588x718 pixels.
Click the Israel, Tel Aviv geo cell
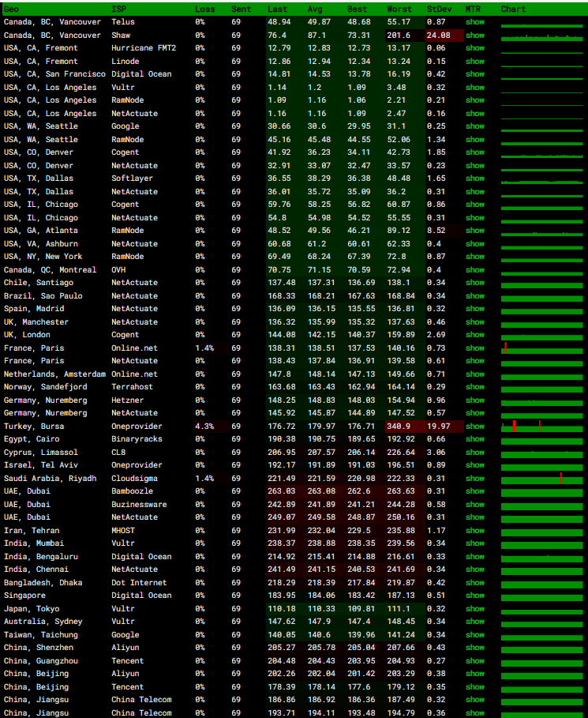pyautogui.click(x=41, y=466)
